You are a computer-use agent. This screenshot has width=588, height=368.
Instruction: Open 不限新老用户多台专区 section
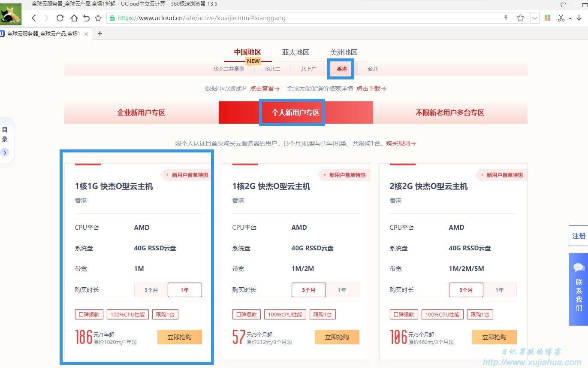450,113
